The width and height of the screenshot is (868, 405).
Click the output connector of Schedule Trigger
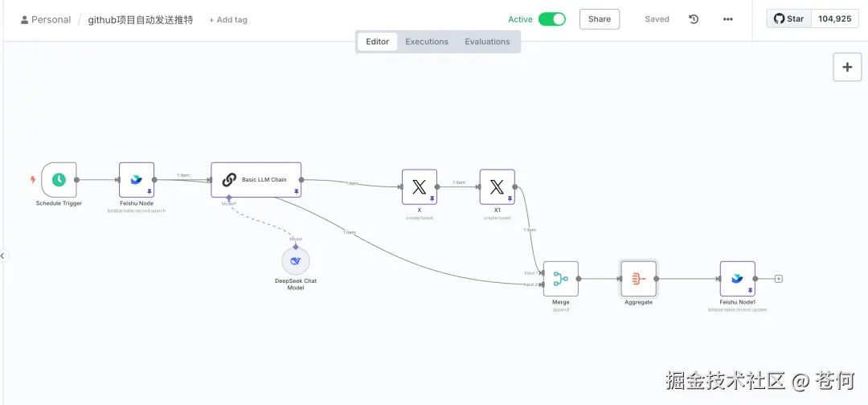point(76,180)
